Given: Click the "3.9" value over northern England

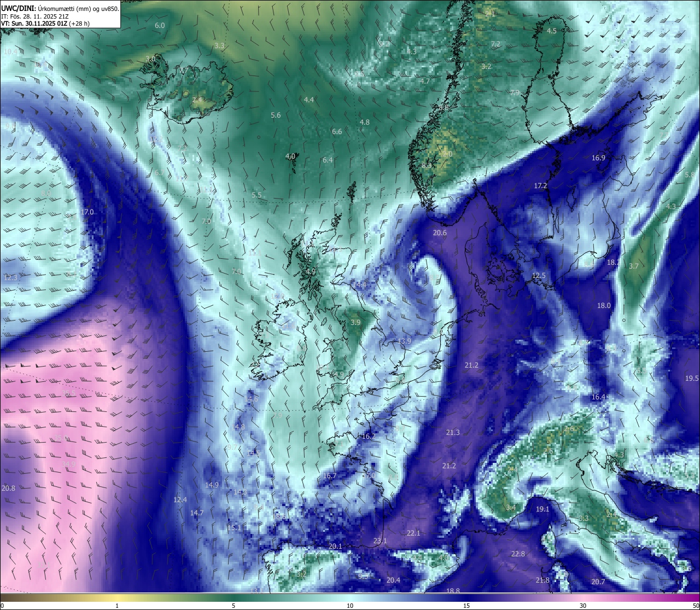Looking at the screenshot, I should coord(355,323).
